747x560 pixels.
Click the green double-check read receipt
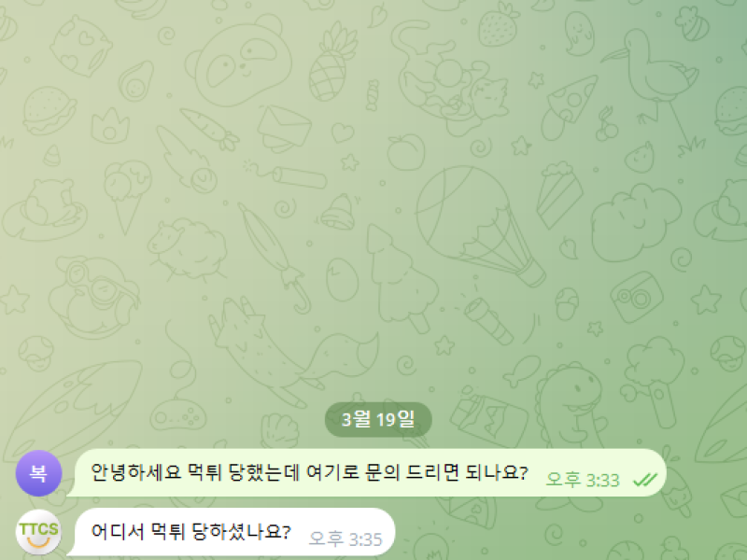tap(645, 480)
